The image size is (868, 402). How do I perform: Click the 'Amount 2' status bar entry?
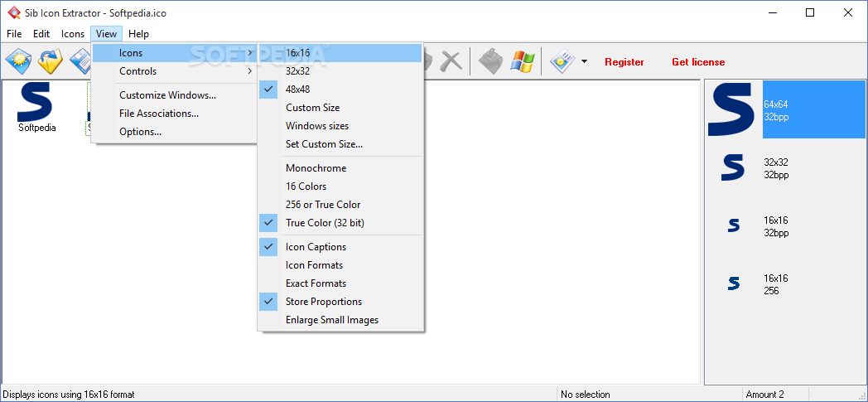[764, 395]
